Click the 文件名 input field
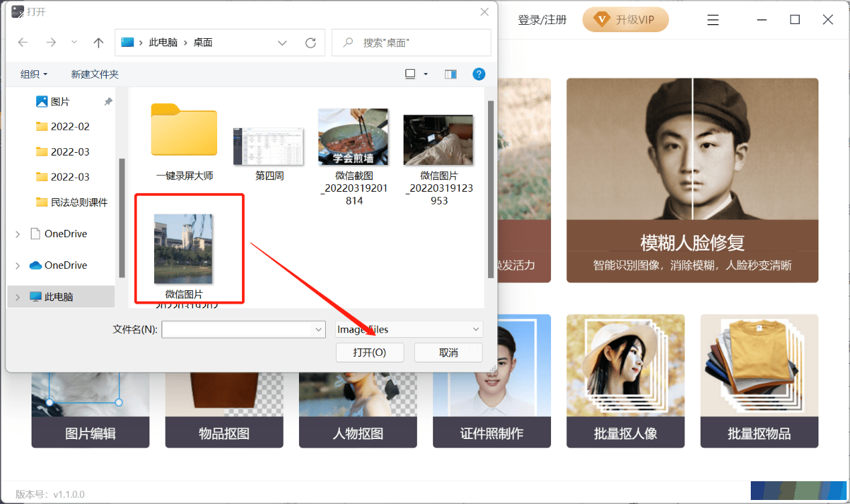The image size is (850, 504). [x=237, y=330]
